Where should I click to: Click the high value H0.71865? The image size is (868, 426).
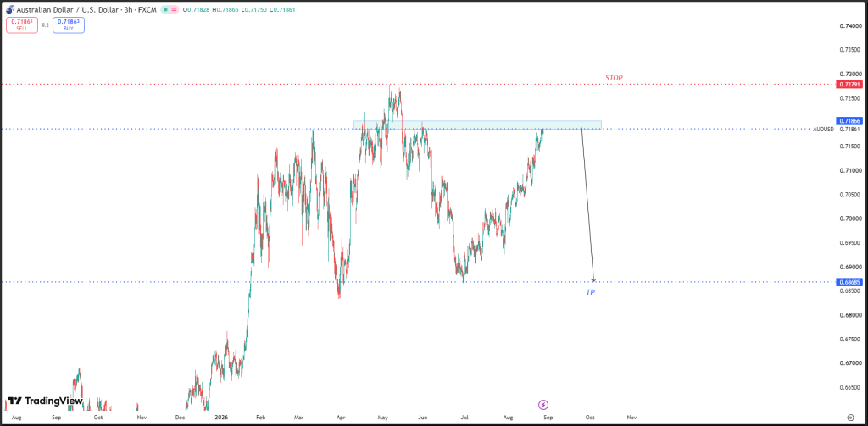(x=225, y=10)
